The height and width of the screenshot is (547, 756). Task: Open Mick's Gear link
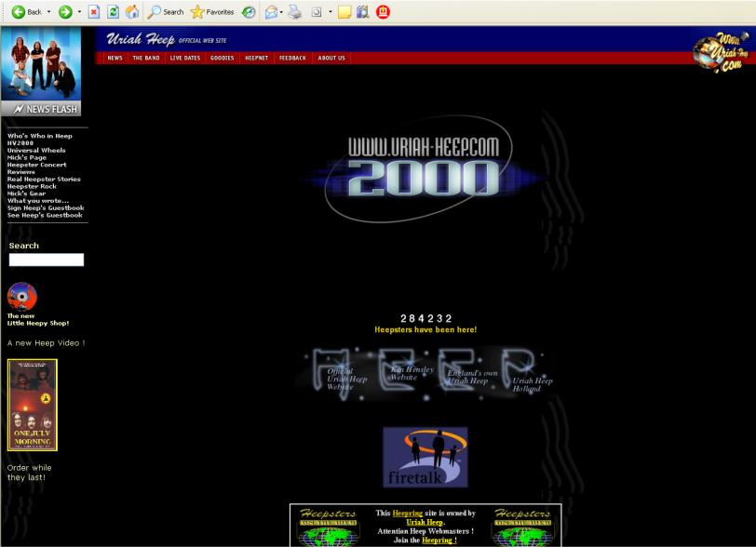[26, 193]
